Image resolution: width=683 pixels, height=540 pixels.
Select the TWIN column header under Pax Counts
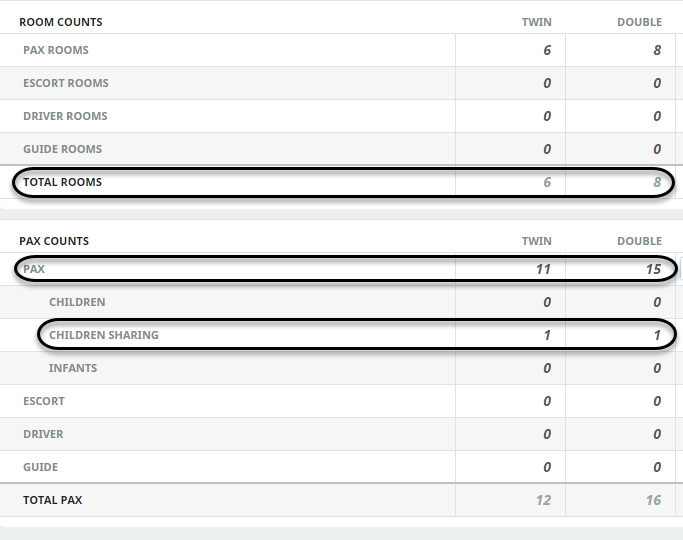coord(537,241)
